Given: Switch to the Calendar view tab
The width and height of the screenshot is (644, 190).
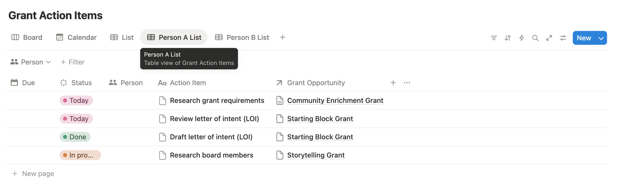Looking at the screenshot, I should 76,37.
